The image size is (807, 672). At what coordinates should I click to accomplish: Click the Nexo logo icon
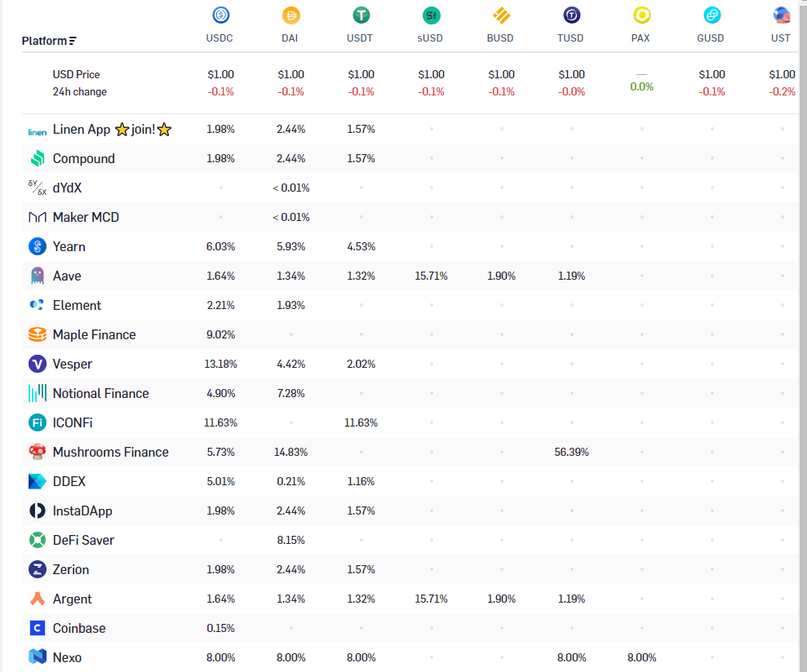[37, 657]
